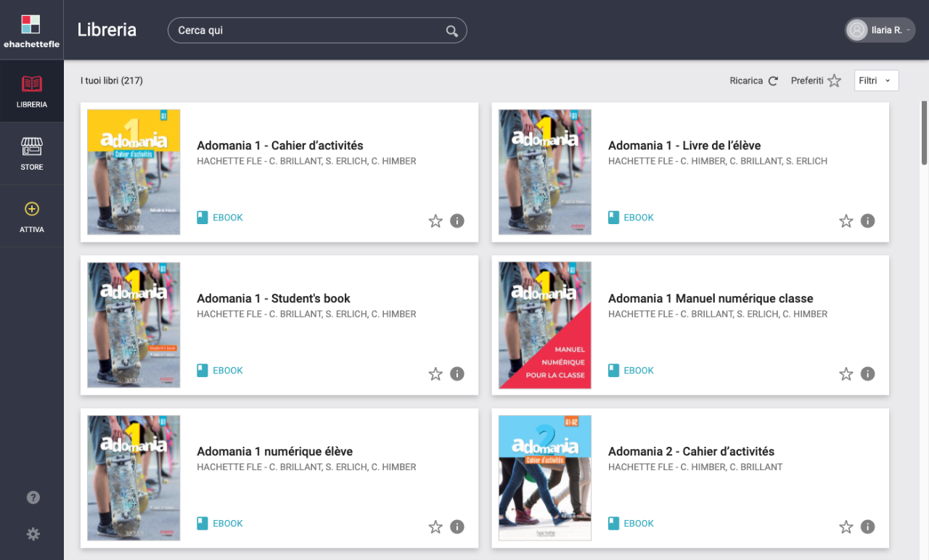Open cover of Adomania 1 - Livre de l'élève

point(545,172)
